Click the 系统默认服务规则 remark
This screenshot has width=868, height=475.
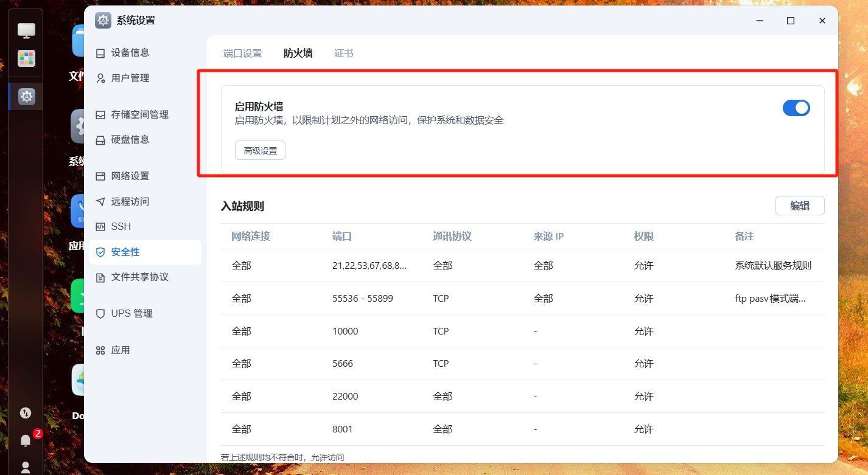click(773, 266)
